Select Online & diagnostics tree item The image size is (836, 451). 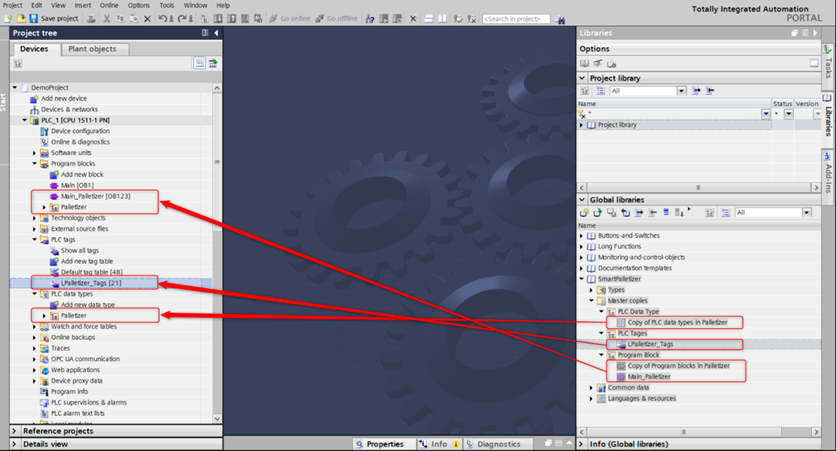(80, 142)
